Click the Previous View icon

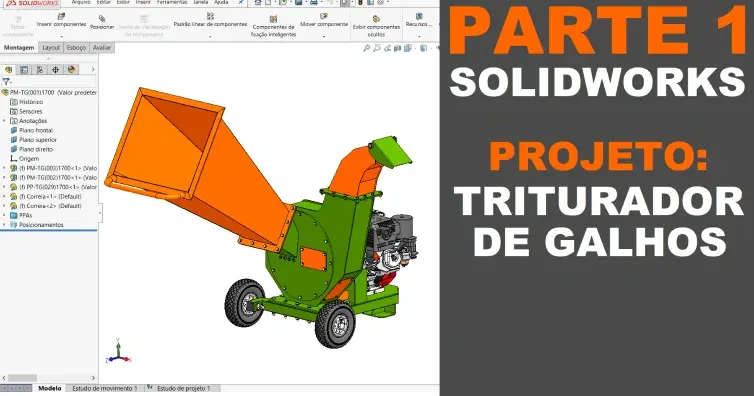[x=387, y=48]
